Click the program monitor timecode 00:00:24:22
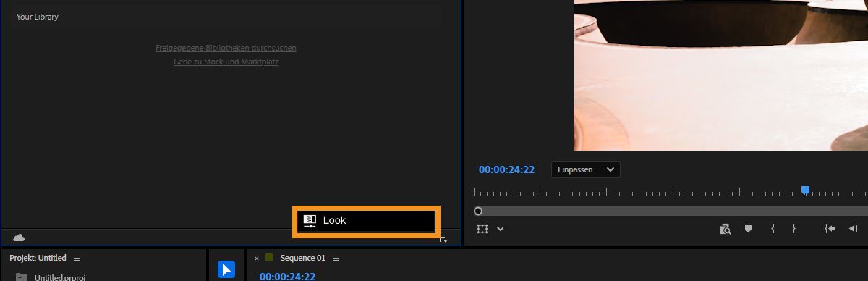Screen dimensions: 868x281 (506, 169)
